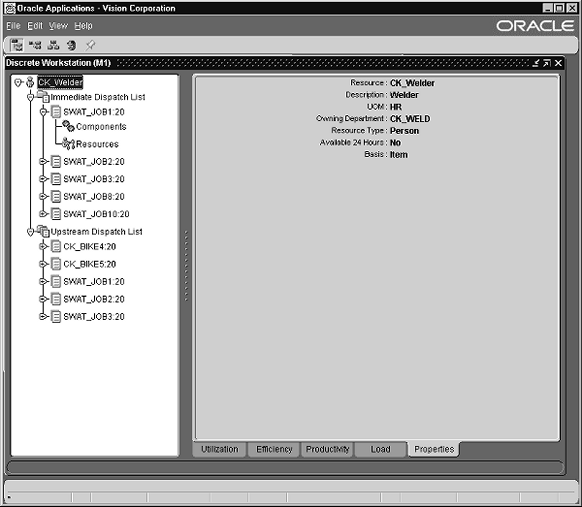Click the Basis value Item

pyautogui.click(x=399, y=154)
